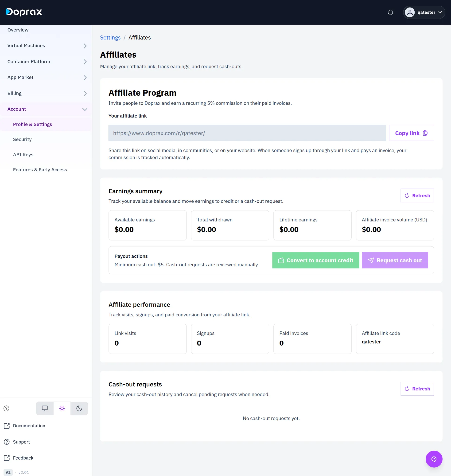Screen dimensions: 451x476
Task: Open the Documentation link
Action: [x=29, y=426]
